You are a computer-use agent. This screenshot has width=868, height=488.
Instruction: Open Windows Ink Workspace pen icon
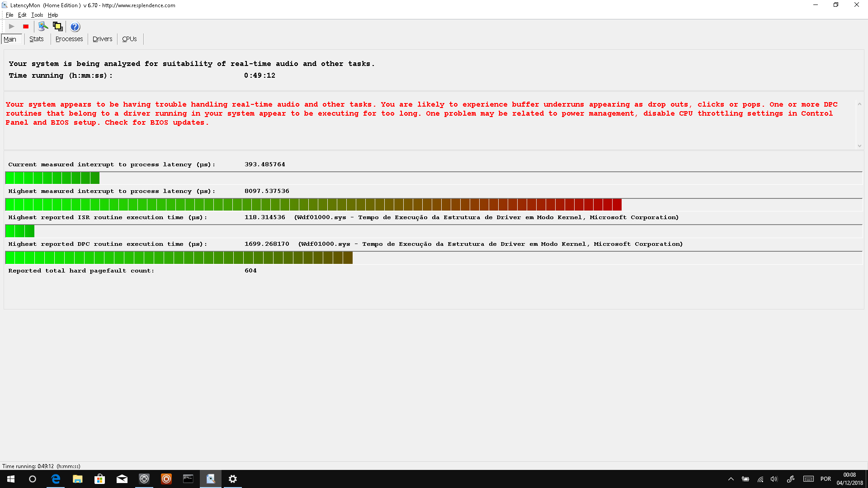(791, 479)
